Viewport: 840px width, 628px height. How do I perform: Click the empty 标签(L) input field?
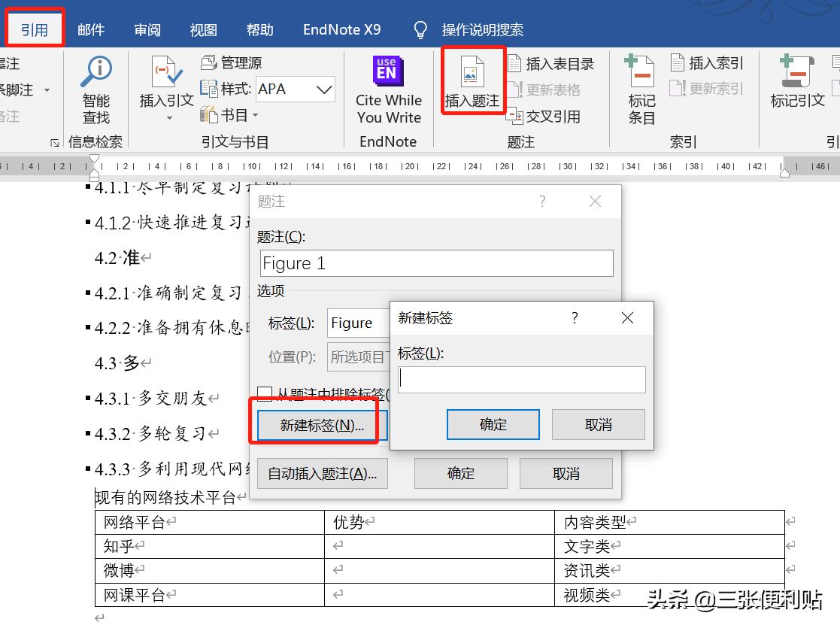pos(521,380)
